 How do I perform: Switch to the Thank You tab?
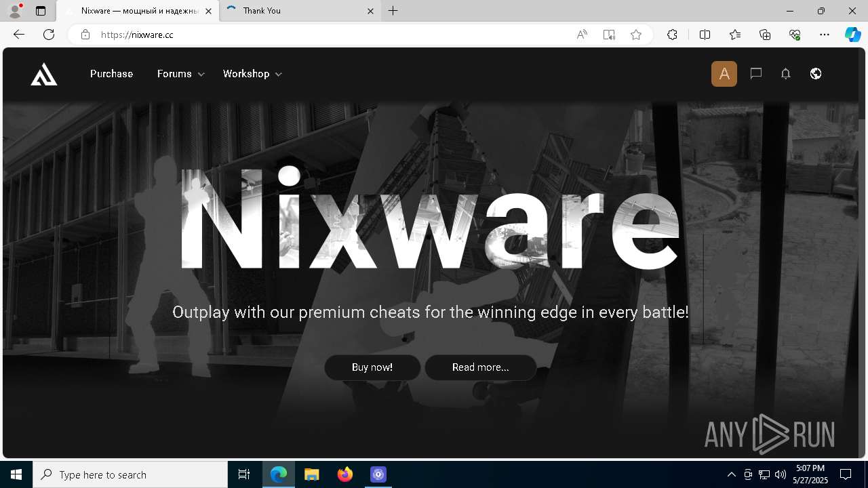300,11
